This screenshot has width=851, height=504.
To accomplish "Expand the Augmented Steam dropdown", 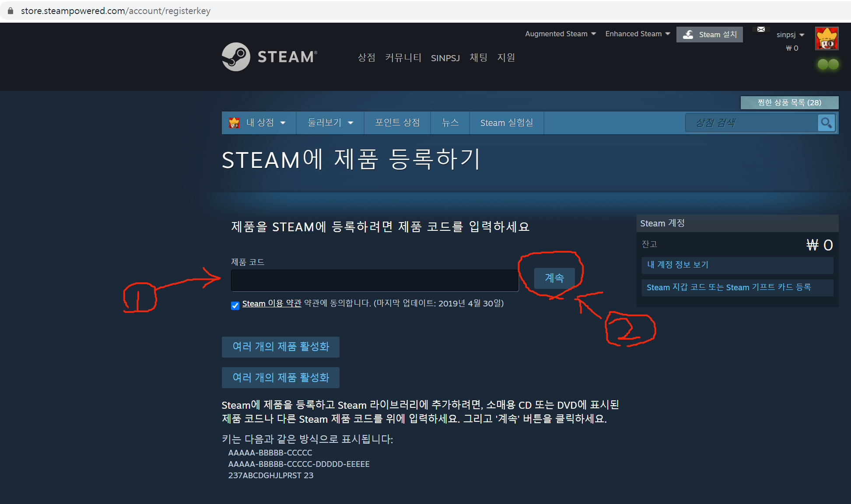I will (x=560, y=34).
